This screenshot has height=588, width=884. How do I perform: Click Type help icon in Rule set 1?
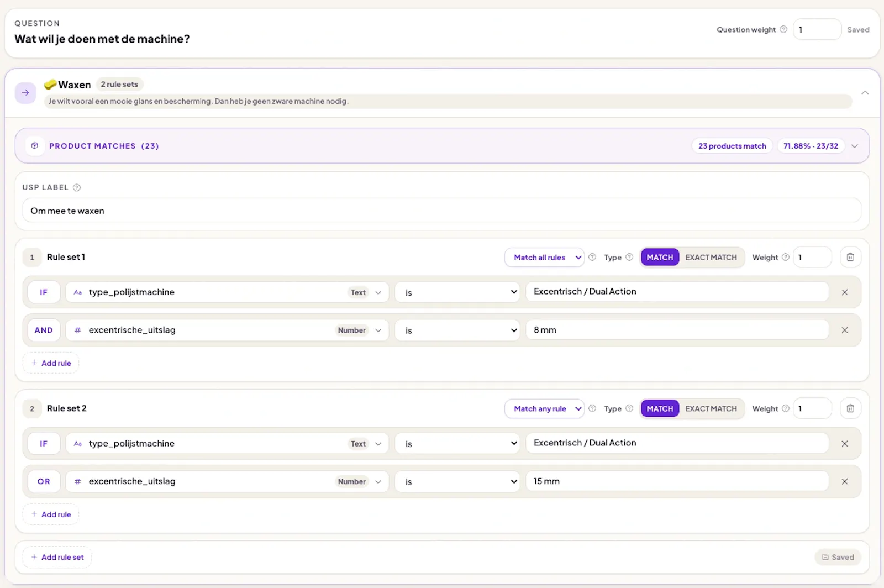629,257
